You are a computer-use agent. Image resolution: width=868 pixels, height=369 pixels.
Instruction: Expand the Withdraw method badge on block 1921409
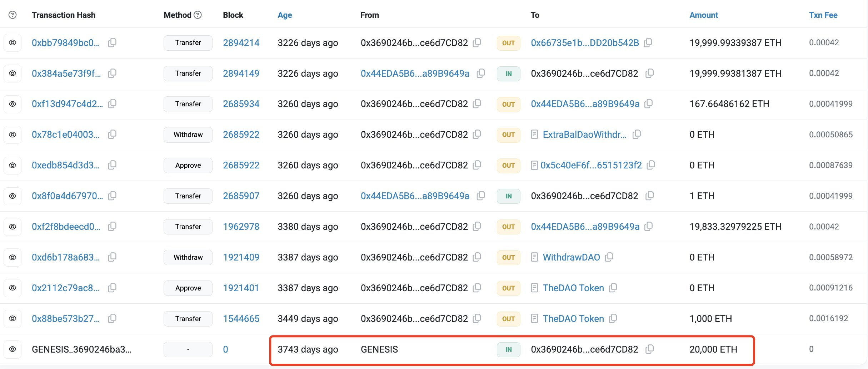188,257
